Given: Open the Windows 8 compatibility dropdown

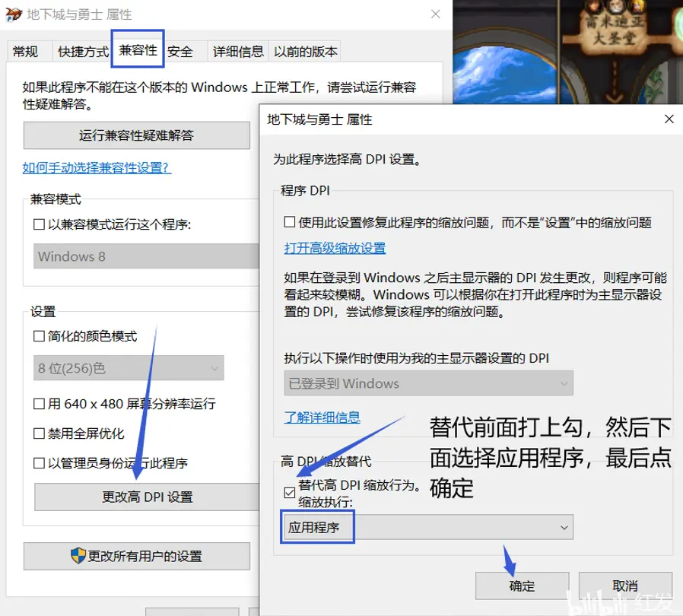Looking at the screenshot, I should [146, 256].
